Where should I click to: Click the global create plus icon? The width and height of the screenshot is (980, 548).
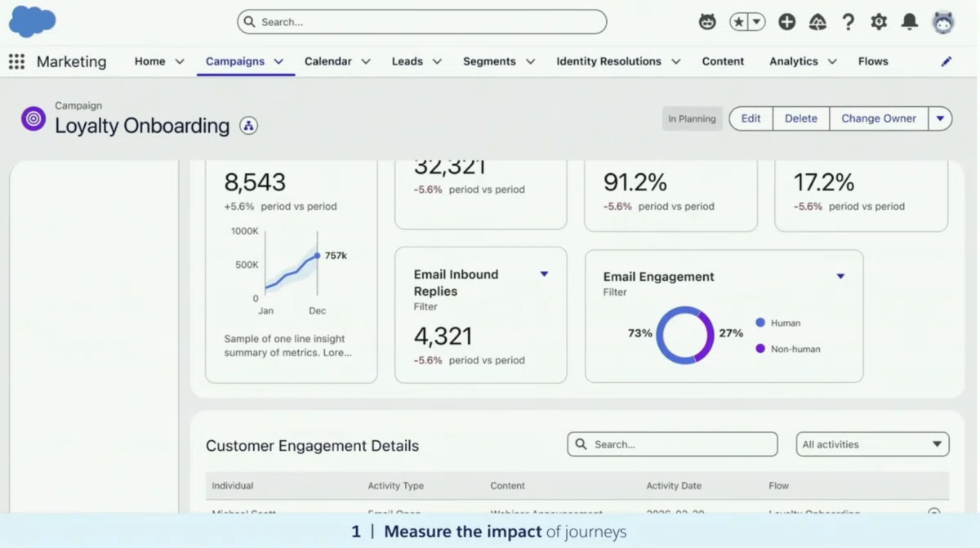[786, 22]
